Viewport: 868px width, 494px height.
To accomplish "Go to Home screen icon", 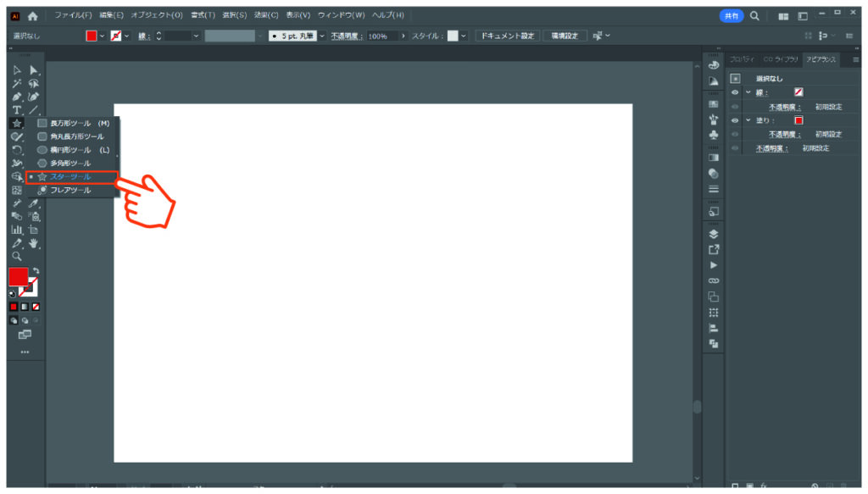I will point(33,16).
